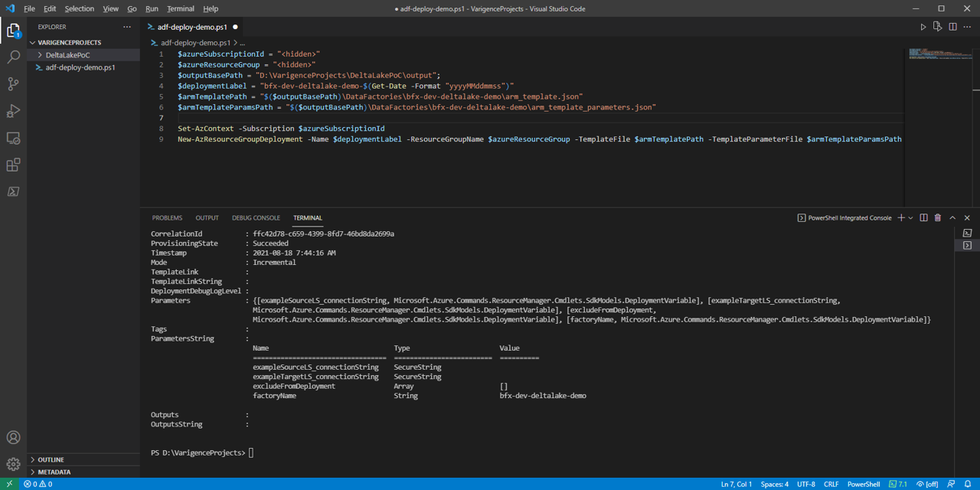Image resolution: width=980 pixels, height=490 pixels.
Task: Select PowerShell language mode in status bar
Action: [864, 484]
